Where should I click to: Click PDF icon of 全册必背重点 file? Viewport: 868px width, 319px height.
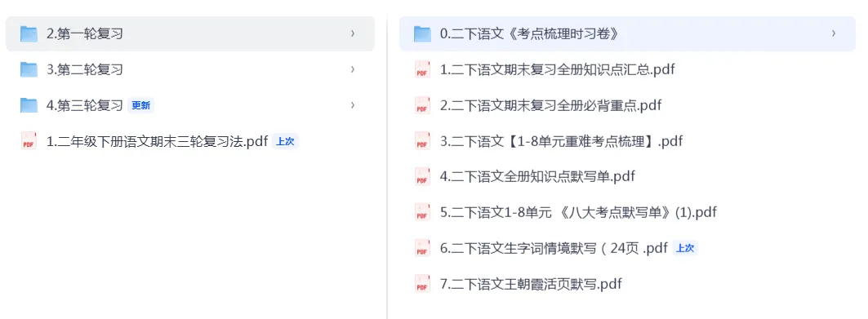point(422,105)
